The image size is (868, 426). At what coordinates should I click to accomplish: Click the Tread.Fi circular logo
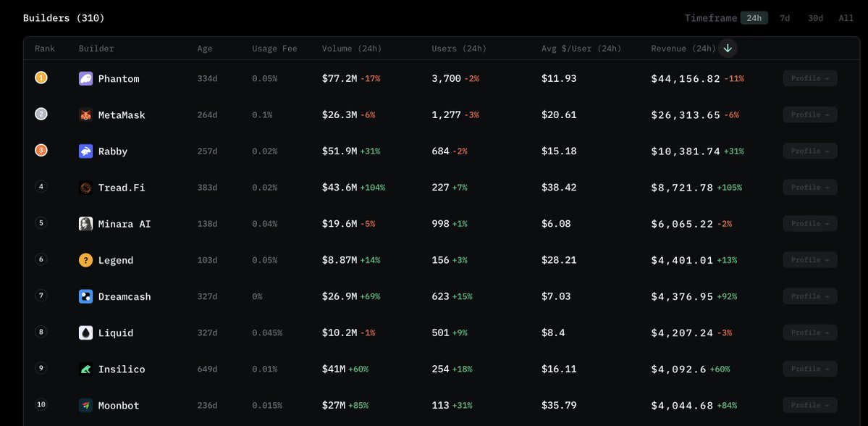(86, 187)
